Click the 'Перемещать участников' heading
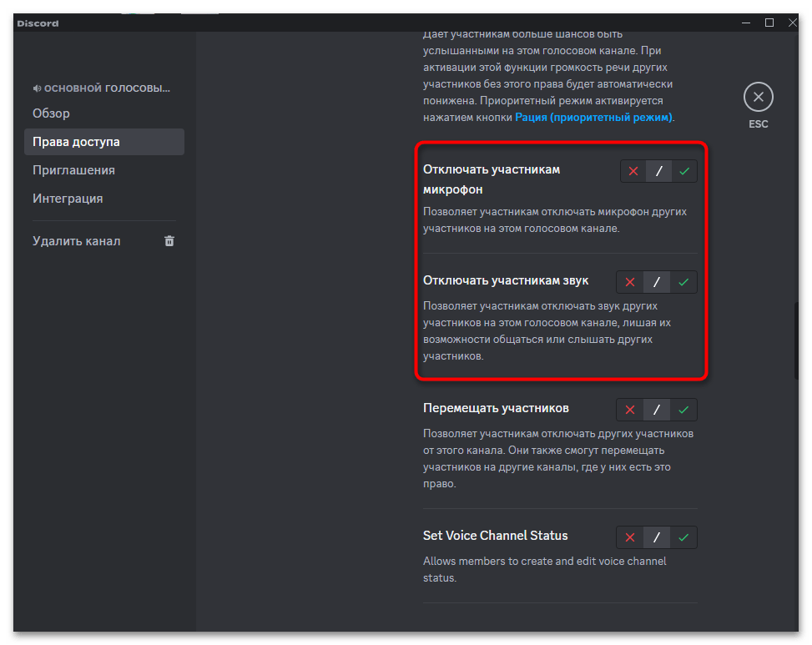The width and height of the screenshot is (812, 645). tap(496, 408)
